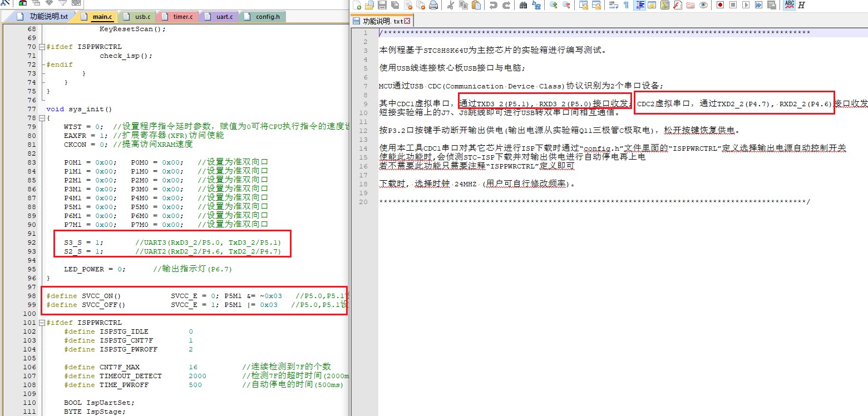Click the Save file floppy icon

pos(382,6)
